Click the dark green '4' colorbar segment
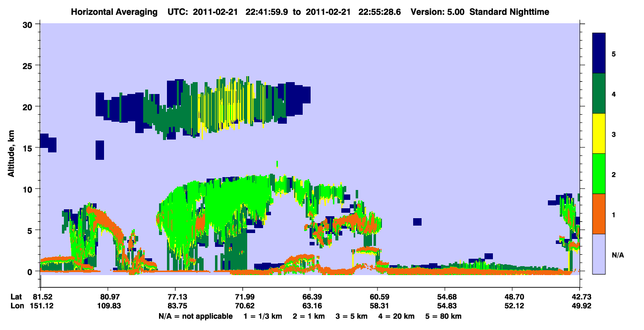This screenshot has width=644, height=330. tap(599, 94)
